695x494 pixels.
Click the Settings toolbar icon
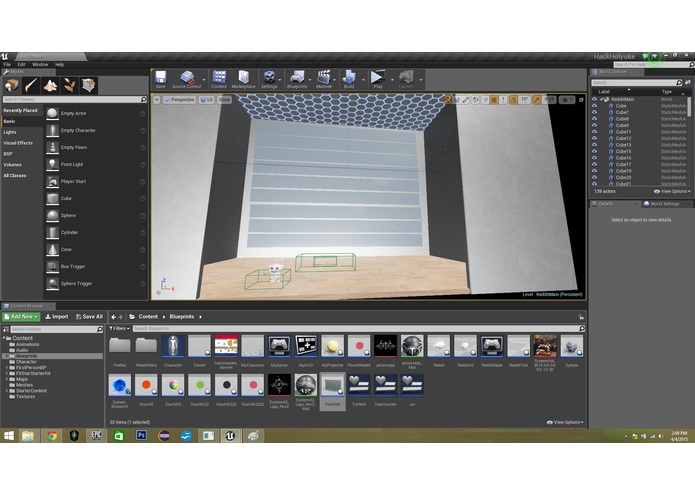coord(269,78)
